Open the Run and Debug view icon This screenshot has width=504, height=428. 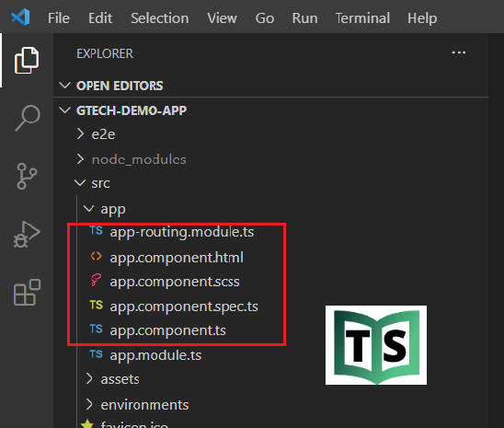click(x=27, y=235)
